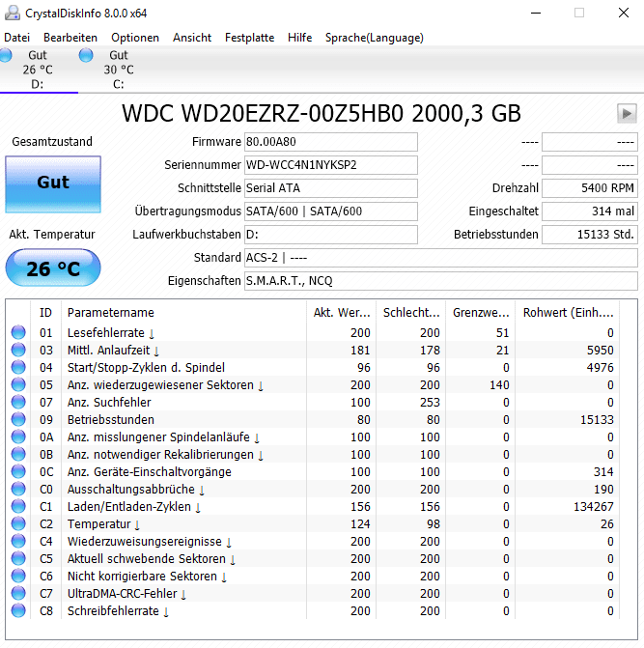Click the Parametername column header
The width and height of the screenshot is (644, 648).
point(183,313)
